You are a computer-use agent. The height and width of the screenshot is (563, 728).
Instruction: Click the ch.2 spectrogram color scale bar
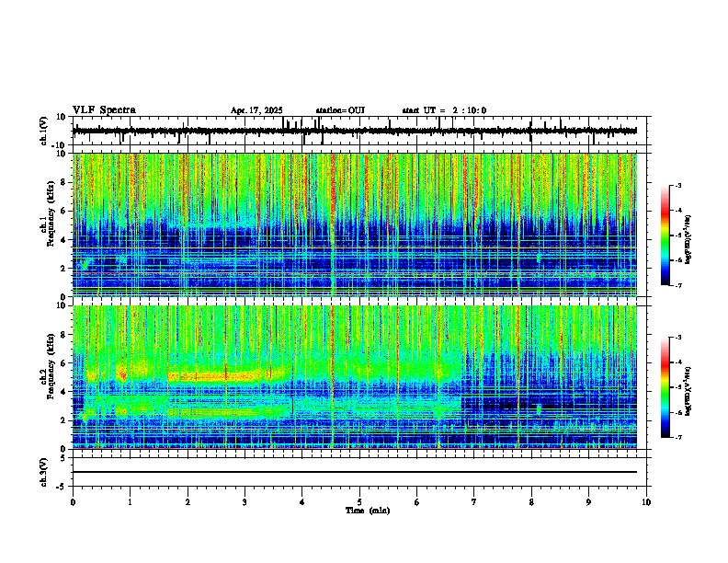click(x=665, y=387)
